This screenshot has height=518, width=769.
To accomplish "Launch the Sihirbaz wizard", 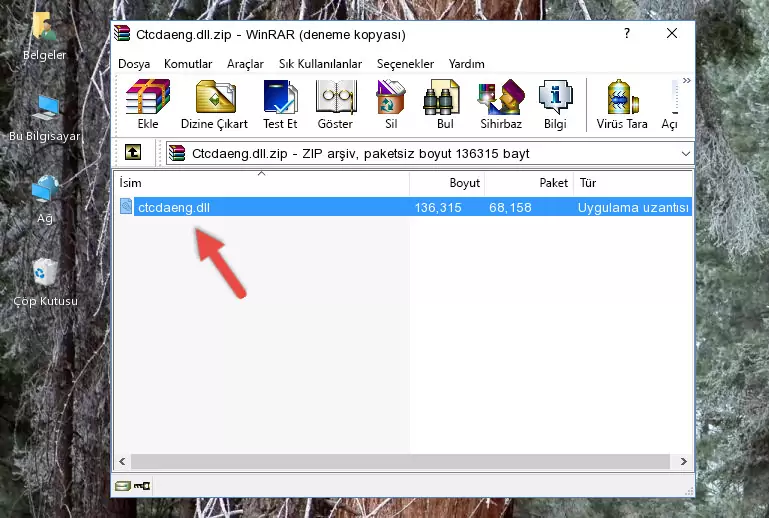I will point(501,104).
